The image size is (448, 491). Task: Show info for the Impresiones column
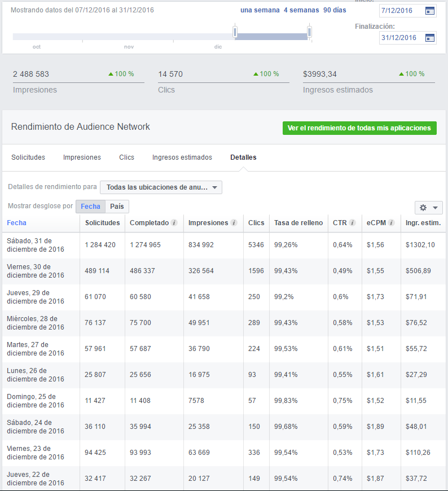point(234,222)
